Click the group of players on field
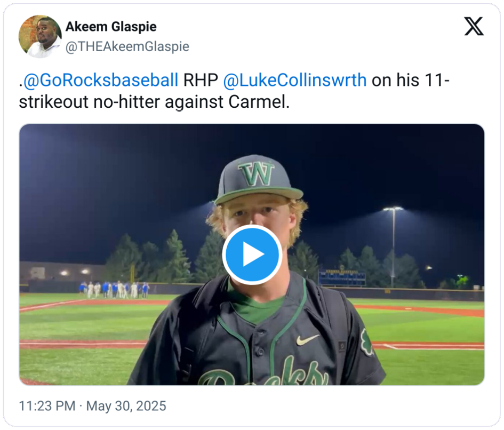Viewport: 504px width, 430px height. point(114,290)
